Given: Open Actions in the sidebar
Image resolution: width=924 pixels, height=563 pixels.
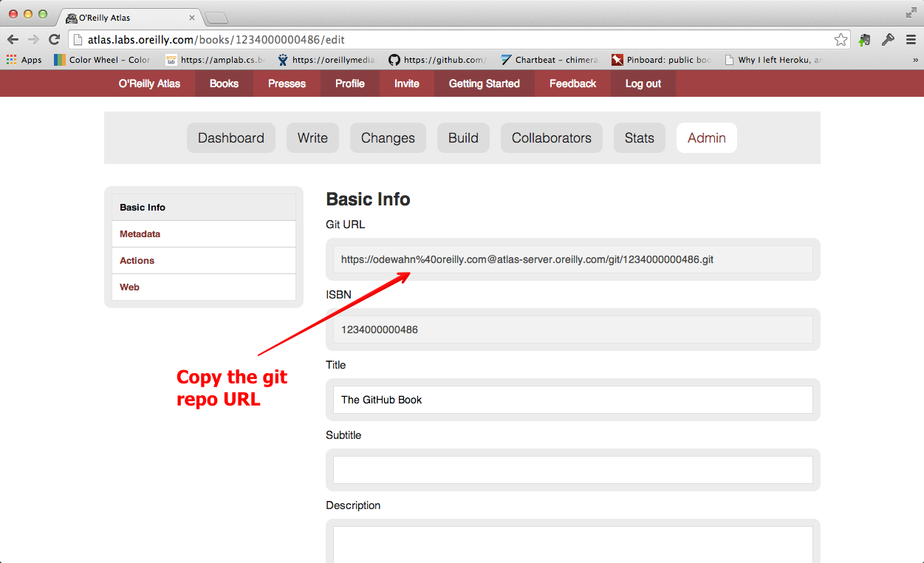Looking at the screenshot, I should pyautogui.click(x=204, y=261).
